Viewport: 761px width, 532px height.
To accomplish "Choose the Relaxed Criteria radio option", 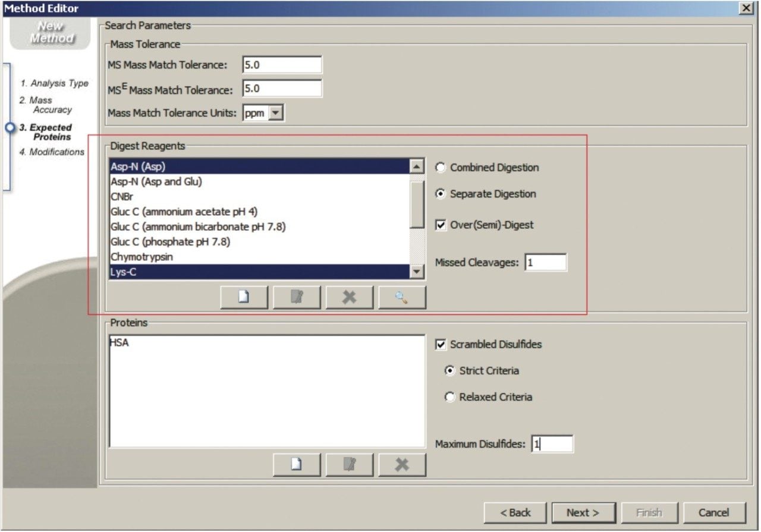I will tap(450, 397).
